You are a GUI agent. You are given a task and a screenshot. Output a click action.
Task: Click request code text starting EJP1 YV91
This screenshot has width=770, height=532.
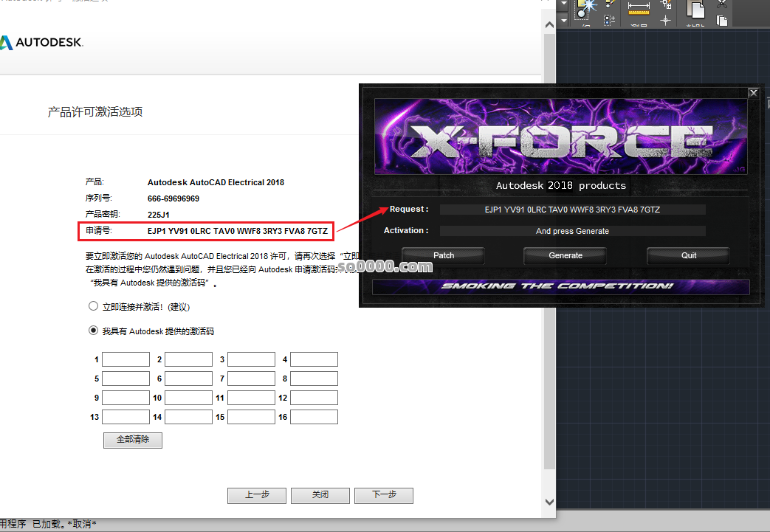[x=238, y=231]
